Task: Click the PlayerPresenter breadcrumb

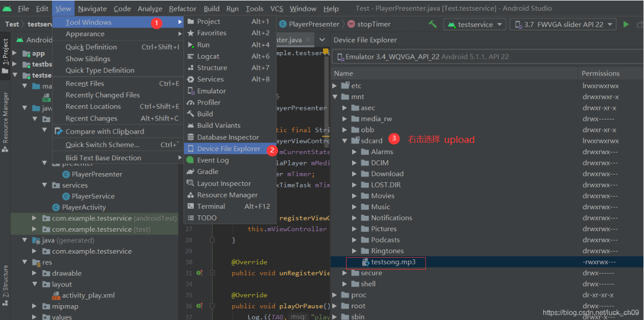Action: pos(309,24)
